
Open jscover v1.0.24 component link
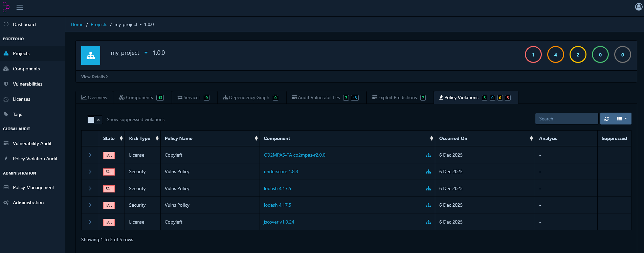[279, 222]
